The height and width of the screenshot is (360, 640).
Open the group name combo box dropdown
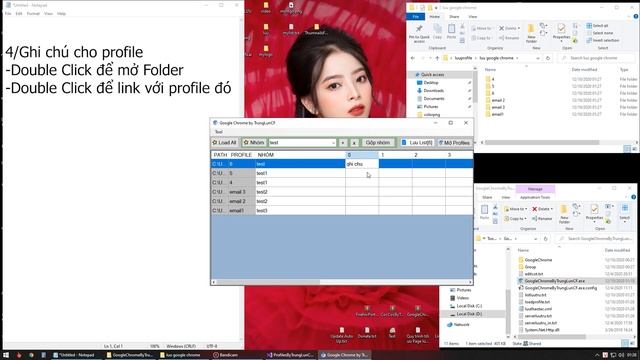(333, 142)
